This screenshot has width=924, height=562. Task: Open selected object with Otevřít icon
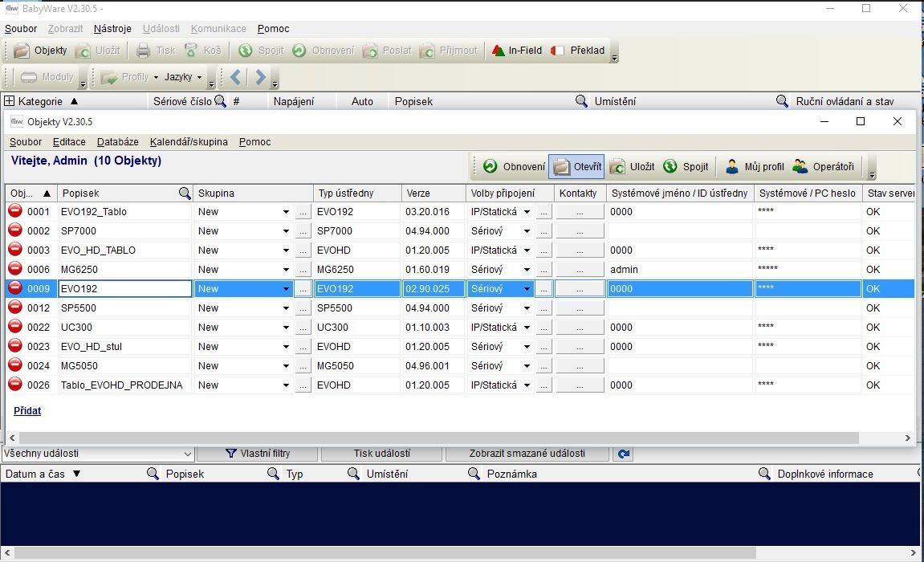561,167
